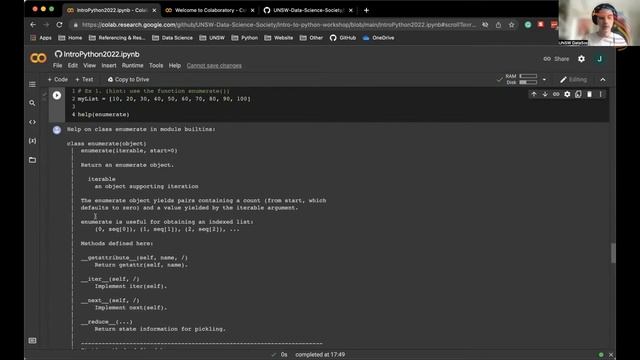Clear the cell output icon
This screenshot has height=360, width=640.
57,130
